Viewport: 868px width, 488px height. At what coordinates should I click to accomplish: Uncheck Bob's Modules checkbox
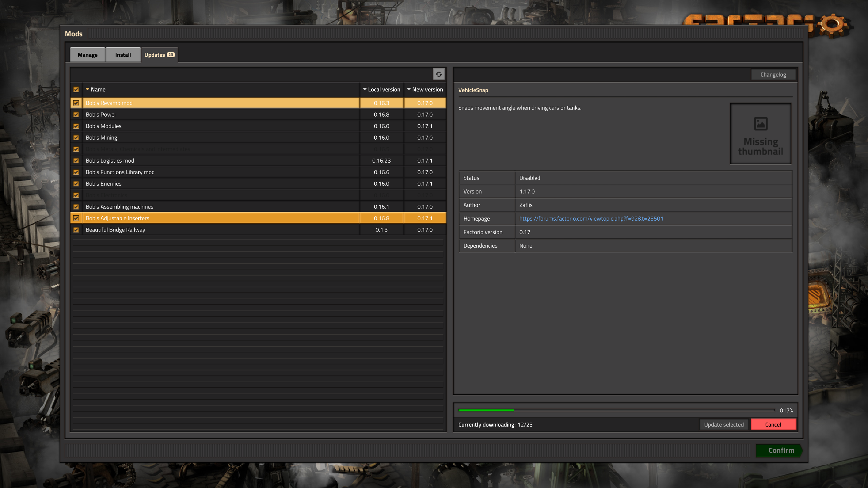pos(76,126)
